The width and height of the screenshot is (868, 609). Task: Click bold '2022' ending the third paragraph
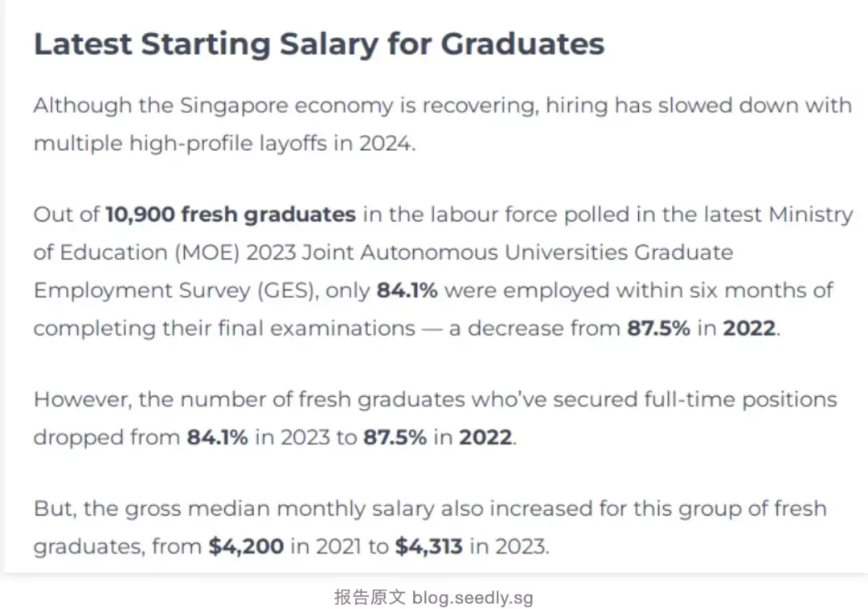(485, 438)
